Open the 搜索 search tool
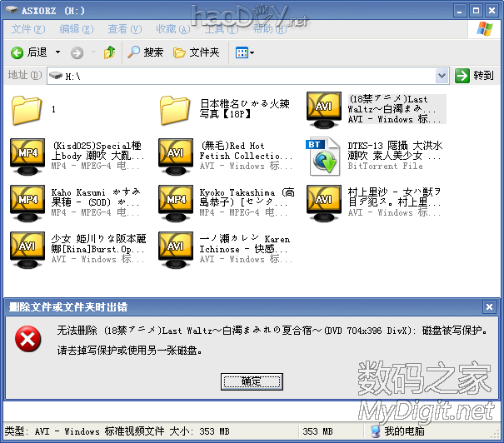504x443 pixels. tap(145, 52)
